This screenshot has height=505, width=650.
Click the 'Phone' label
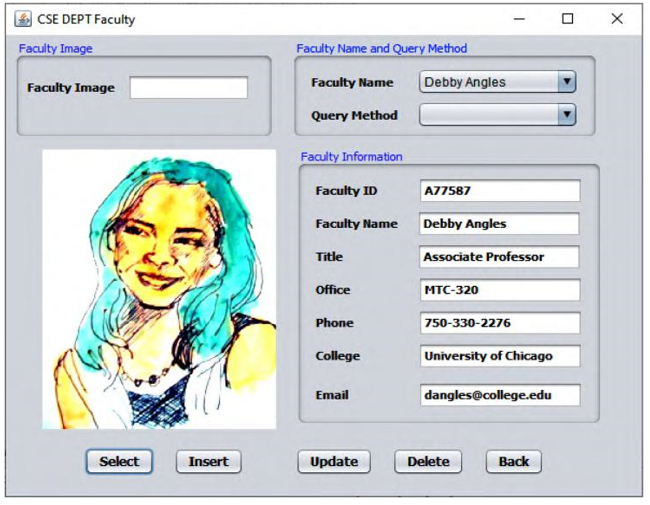(335, 323)
